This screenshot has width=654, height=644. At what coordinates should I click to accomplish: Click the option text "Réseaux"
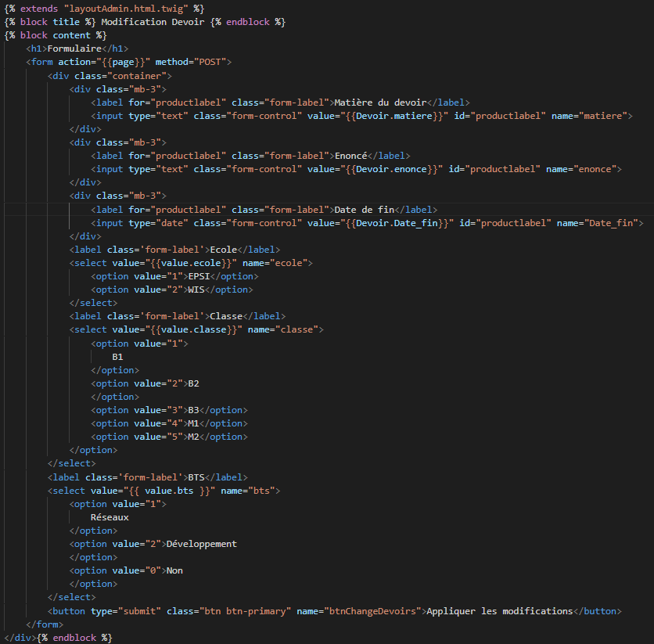click(110, 517)
